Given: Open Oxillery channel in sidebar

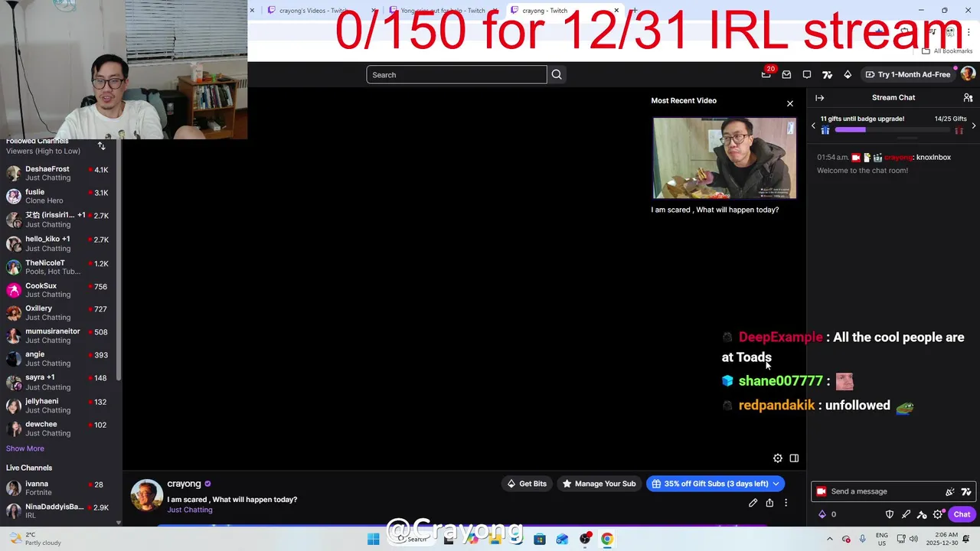Looking at the screenshot, I should click(60, 313).
